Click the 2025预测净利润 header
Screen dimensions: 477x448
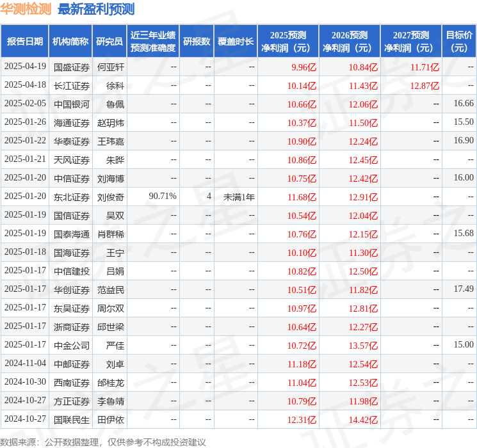[288, 42]
